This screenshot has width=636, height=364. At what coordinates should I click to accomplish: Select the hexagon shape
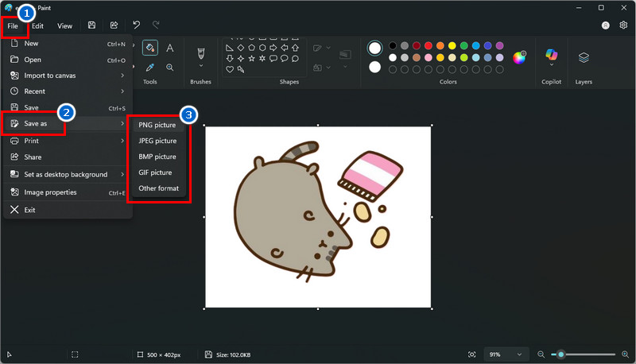pos(262,48)
